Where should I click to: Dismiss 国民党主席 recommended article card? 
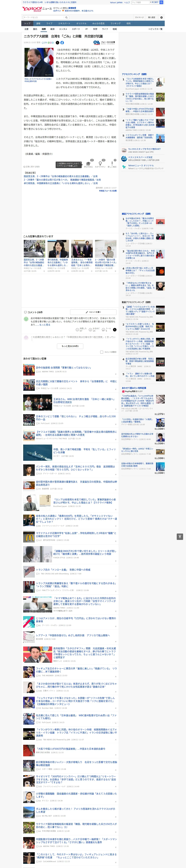tap(44, 271)
